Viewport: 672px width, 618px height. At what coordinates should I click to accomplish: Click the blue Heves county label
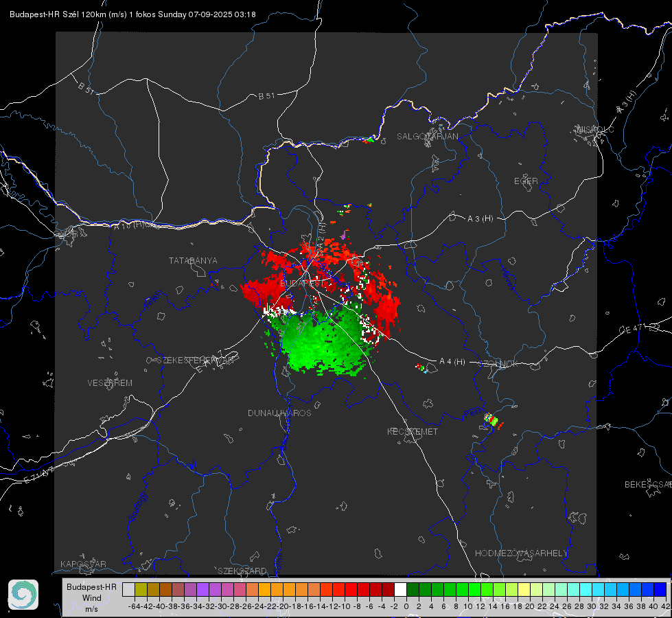[507, 279]
